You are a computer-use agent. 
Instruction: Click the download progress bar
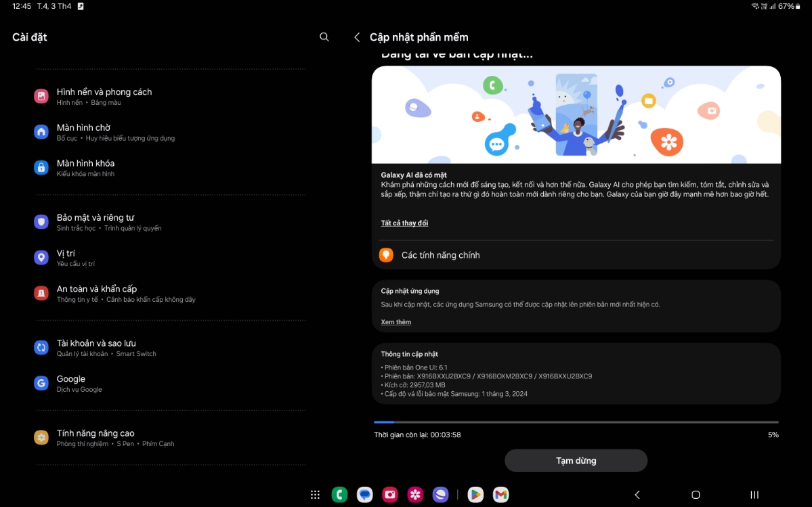coord(576,422)
